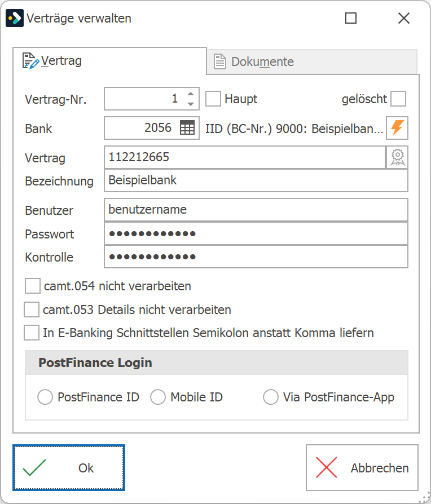This screenshot has width=431, height=504.
Task: Check camt.053 Details nicht verarbeiten
Action: tap(32, 309)
